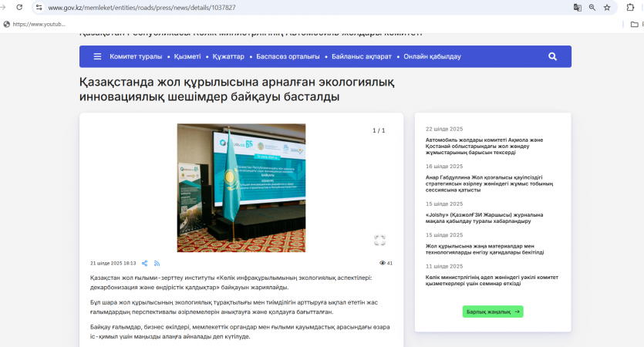Open the Комитет туралы menu
Image resolution: width=644 pixels, height=347 pixels.
136,56
